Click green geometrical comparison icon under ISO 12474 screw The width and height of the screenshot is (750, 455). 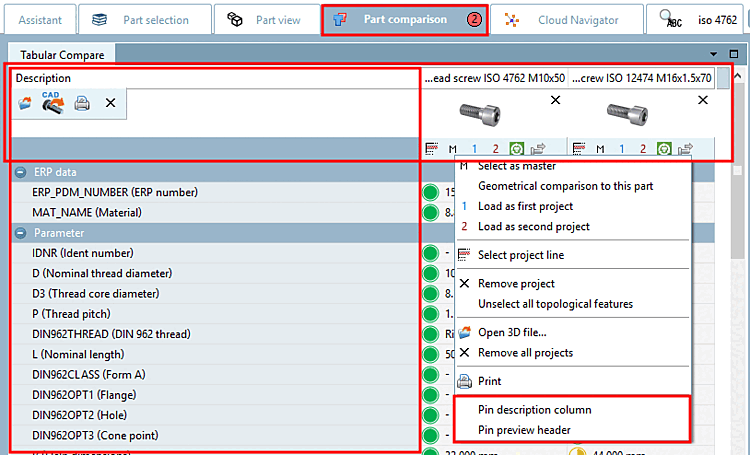pyautogui.click(x=664, y=149)
